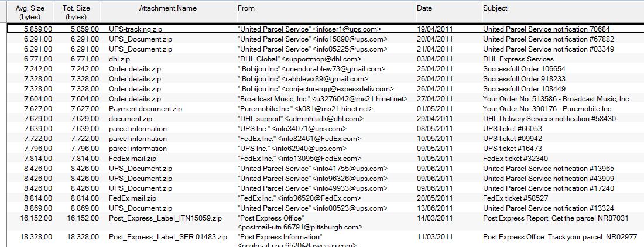Click the date 29/04/2011
Screen dimensions: 644x247
point(434,119)
